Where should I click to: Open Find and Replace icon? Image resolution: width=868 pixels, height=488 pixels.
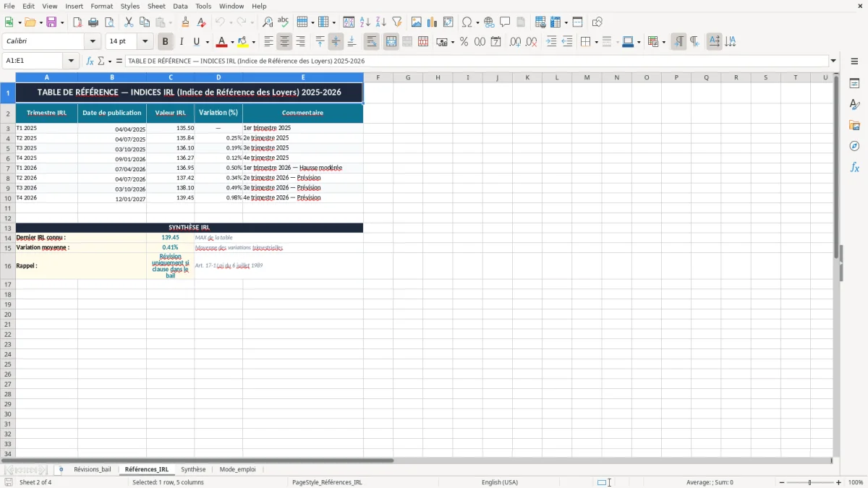pyautogui.click(x=268, y=22)
